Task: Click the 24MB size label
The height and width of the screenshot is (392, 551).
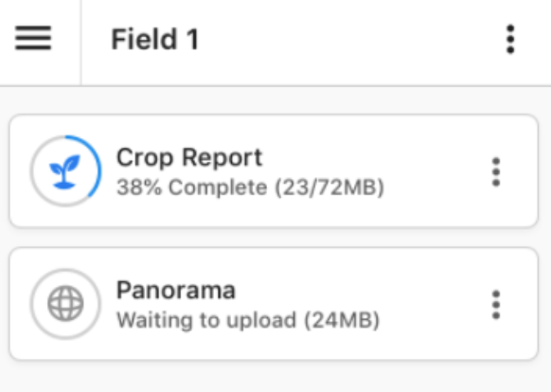Action: 342,320
